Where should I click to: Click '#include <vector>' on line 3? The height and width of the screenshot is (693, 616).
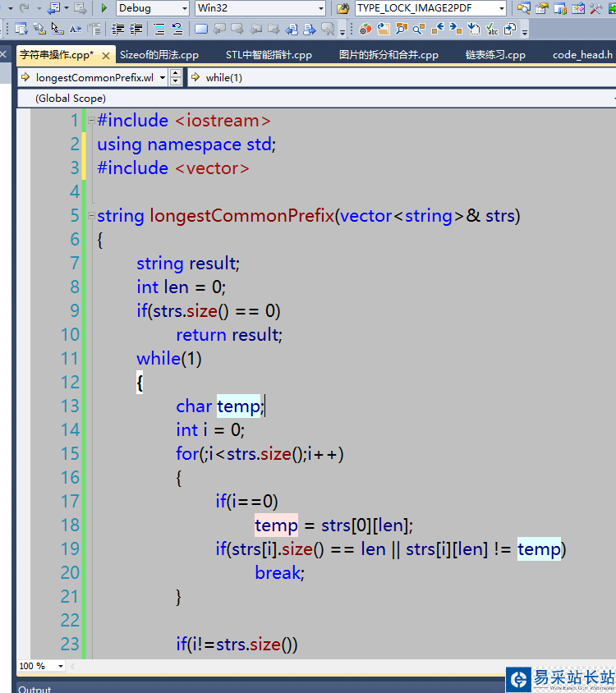(x=173, y=168)
